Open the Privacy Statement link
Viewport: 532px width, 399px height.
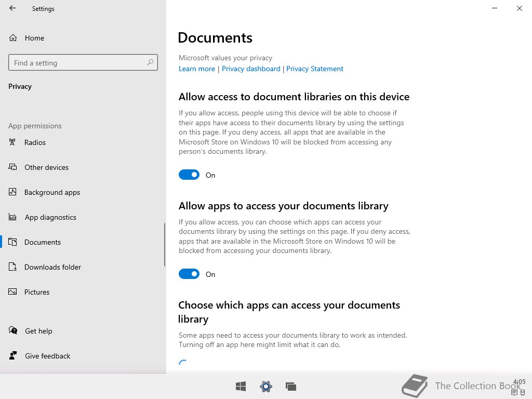point(315,69)
